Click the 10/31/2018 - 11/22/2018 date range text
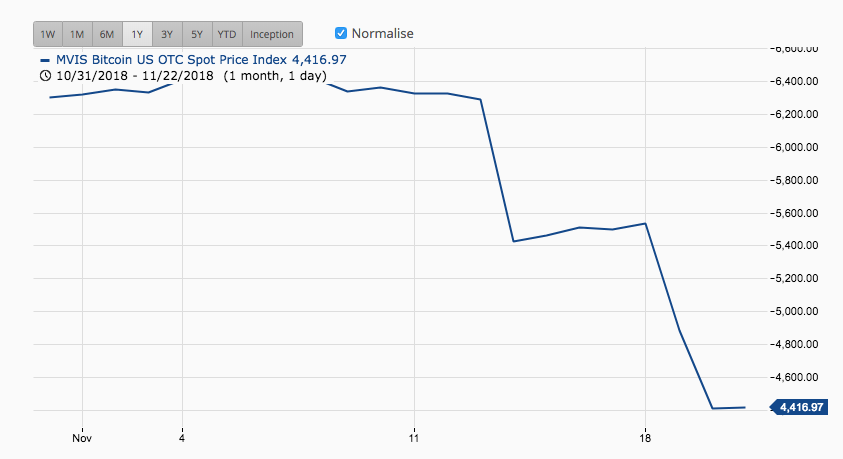This screenshot has height=459, width=843. point(135,76)
